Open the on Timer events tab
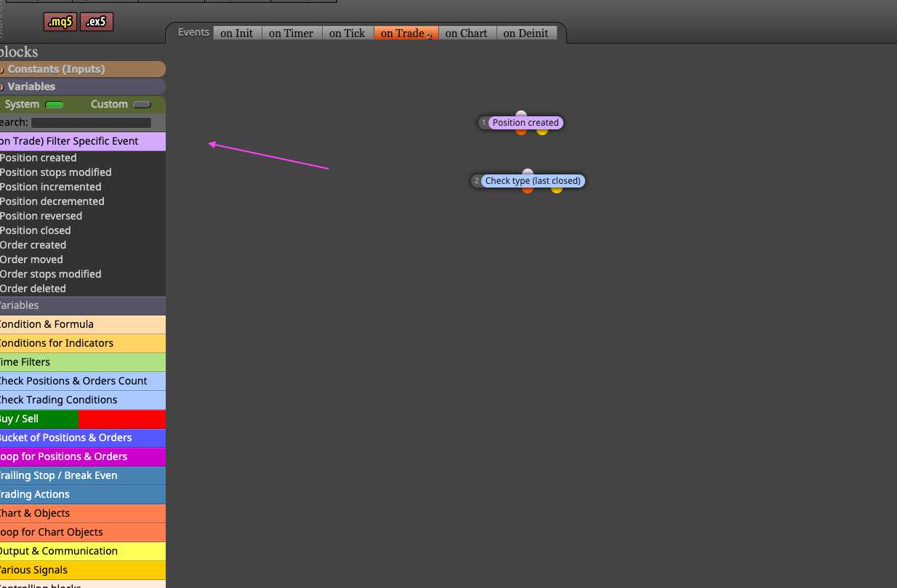 pos(291,33)
